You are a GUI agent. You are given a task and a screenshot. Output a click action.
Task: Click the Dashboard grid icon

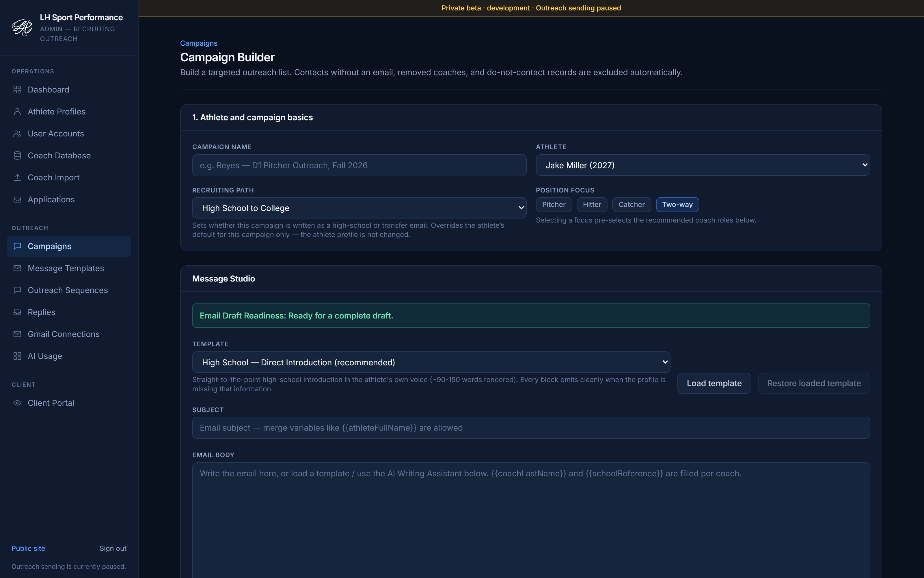point(17,90)
